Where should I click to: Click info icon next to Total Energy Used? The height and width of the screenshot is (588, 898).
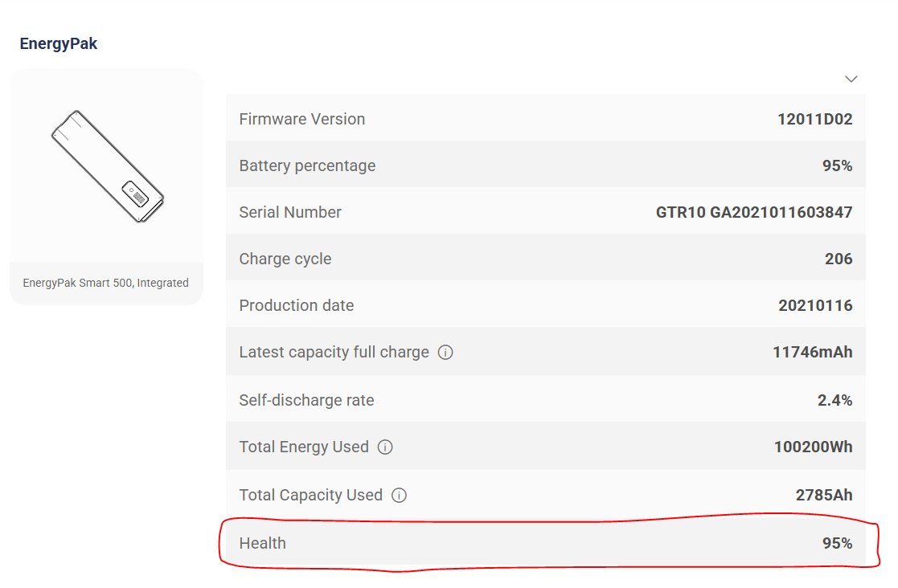pos(385,447)
